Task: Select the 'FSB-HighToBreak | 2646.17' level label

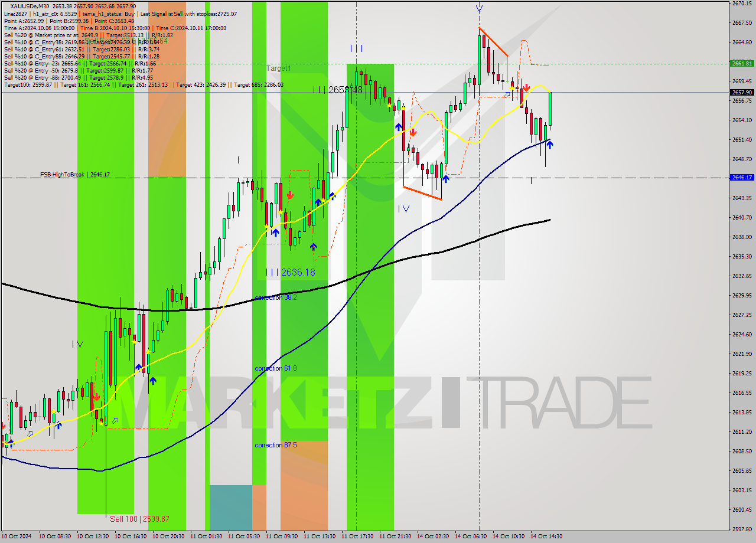Action: tap(75, 175)
